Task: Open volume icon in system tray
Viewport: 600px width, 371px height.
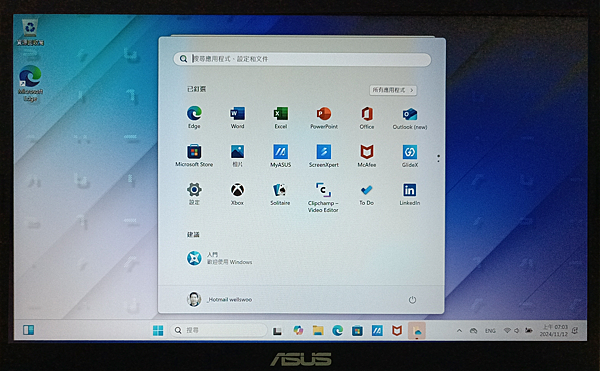Action: [x=517, y=330]
